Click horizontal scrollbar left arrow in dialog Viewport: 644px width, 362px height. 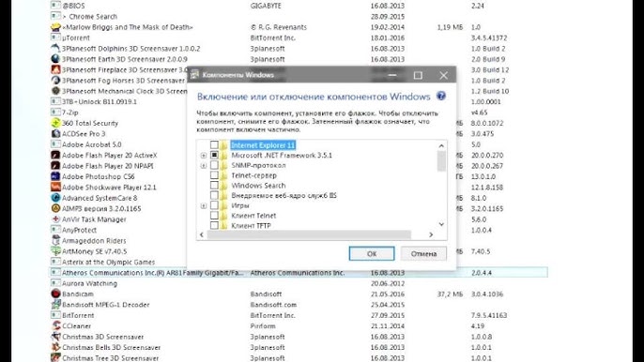pos(202,234)
